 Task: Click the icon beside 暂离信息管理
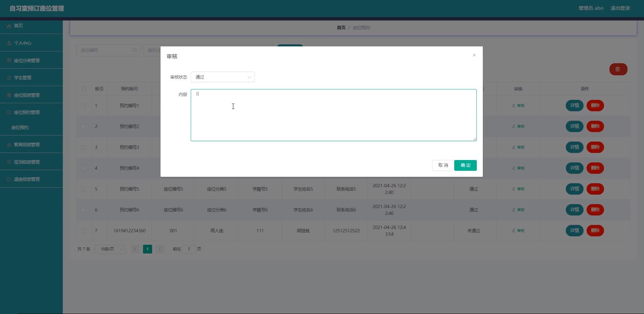(x=9, y=145)
